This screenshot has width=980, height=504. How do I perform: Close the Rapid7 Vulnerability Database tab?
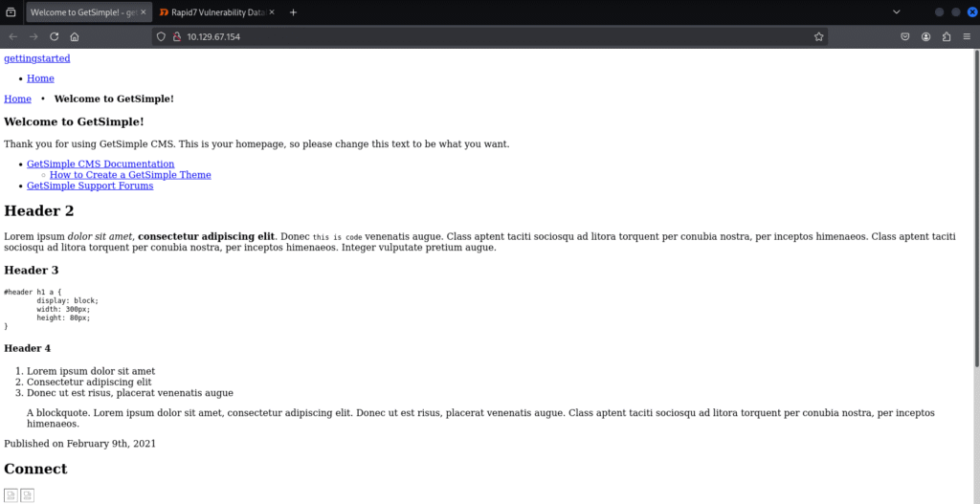pos(272,11)
